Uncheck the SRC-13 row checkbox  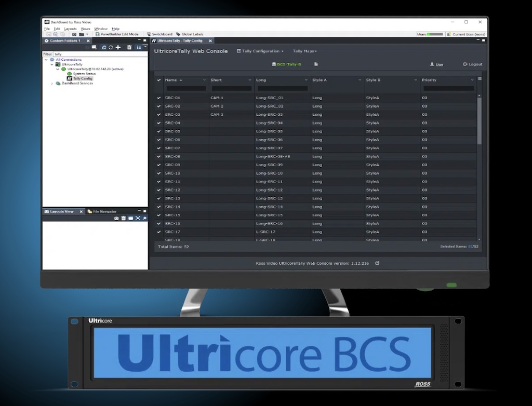(x=159, y=198)
